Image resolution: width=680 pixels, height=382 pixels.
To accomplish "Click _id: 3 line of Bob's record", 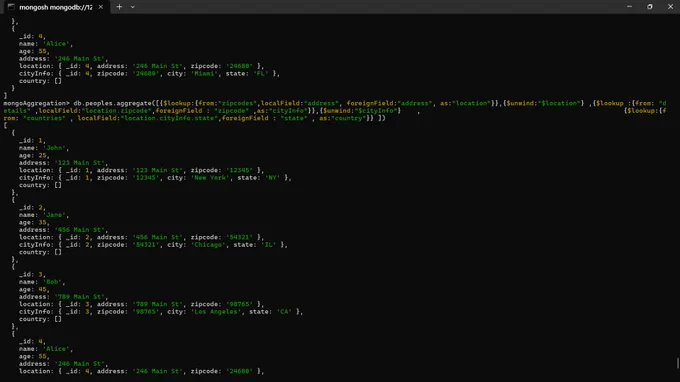I will 32,274.
